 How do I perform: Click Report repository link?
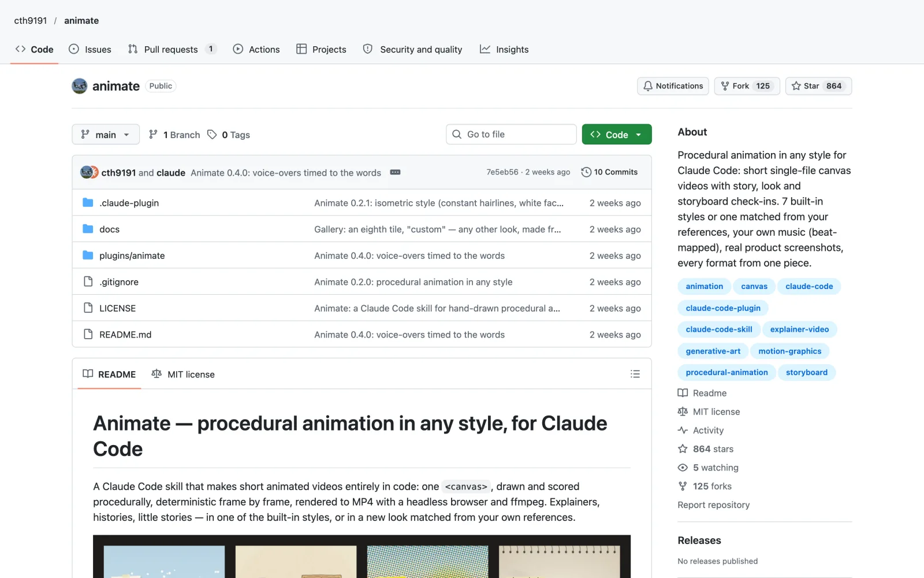coord(713,505)
